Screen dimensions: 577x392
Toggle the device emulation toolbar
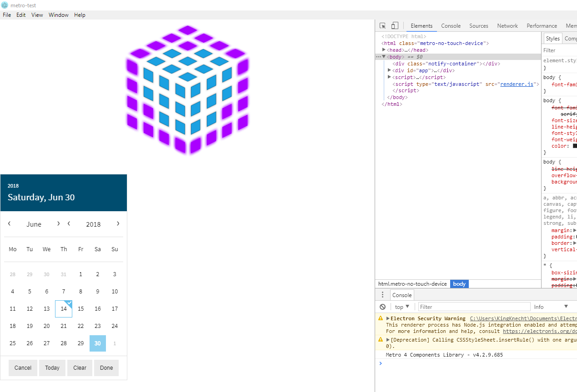coord(394,25)
